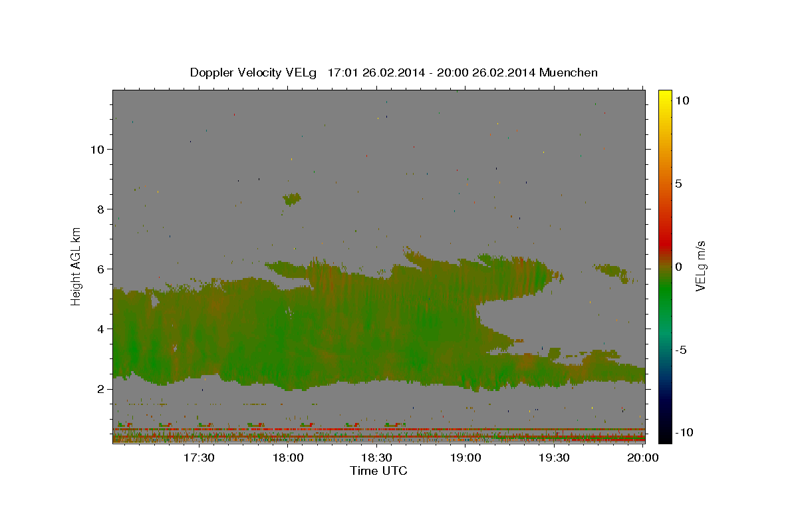Click the 17:30 time tick label
This screenshot has width=798, height=532.
[199, 458]
